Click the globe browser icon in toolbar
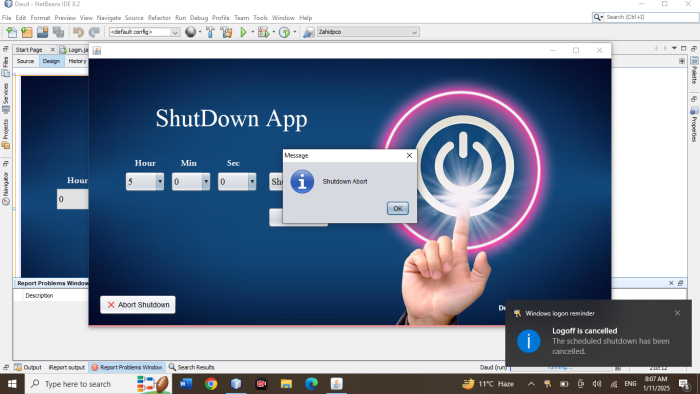This screenshot has width=700, height=394. 191,32
